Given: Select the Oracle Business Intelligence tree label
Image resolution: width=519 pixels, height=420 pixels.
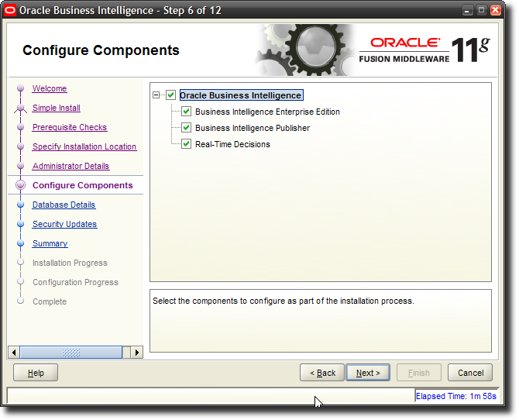Looking at the screenshot, I should tap(241, 95).
